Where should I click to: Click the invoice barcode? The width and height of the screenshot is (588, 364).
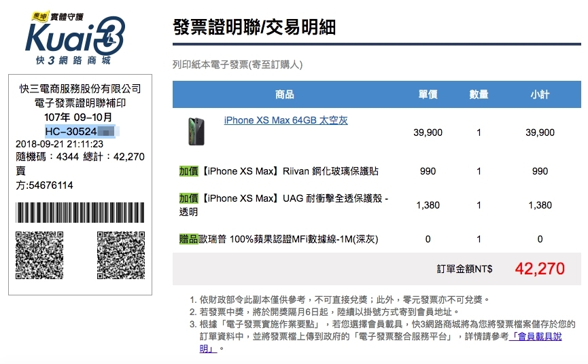point(80,213)
